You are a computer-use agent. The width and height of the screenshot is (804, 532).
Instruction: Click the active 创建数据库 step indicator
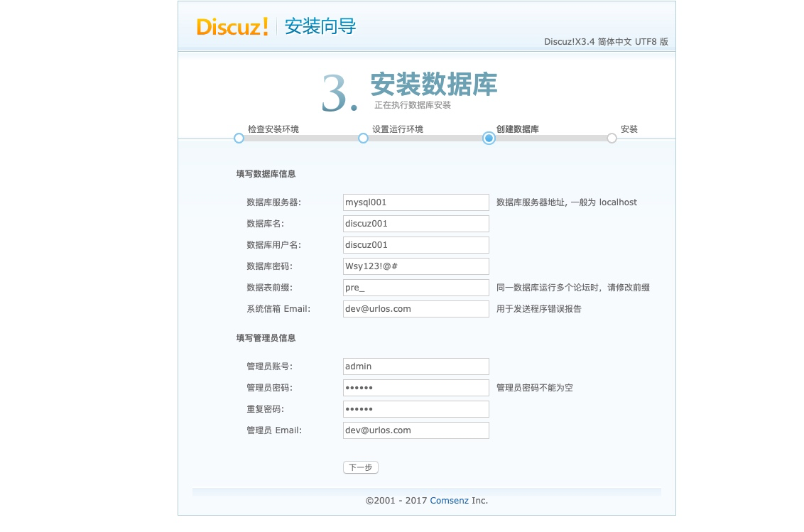tap(488, 138)
